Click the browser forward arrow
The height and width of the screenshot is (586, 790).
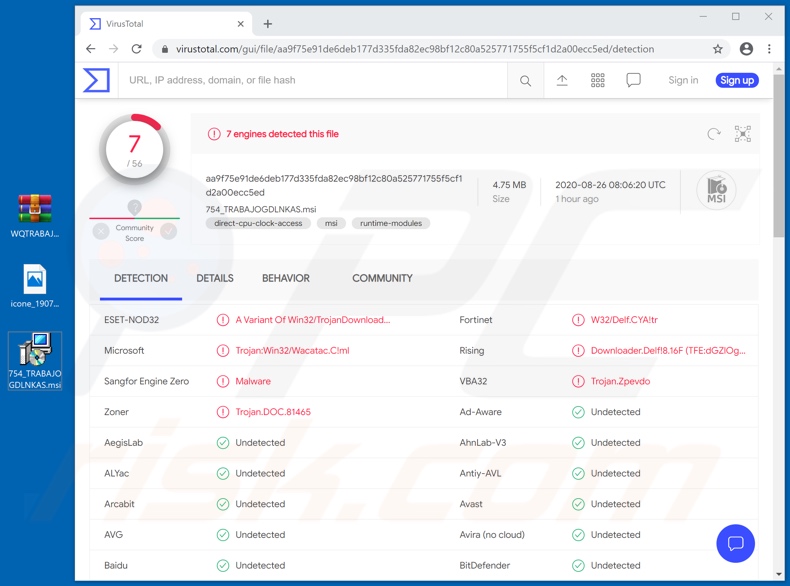113,49
